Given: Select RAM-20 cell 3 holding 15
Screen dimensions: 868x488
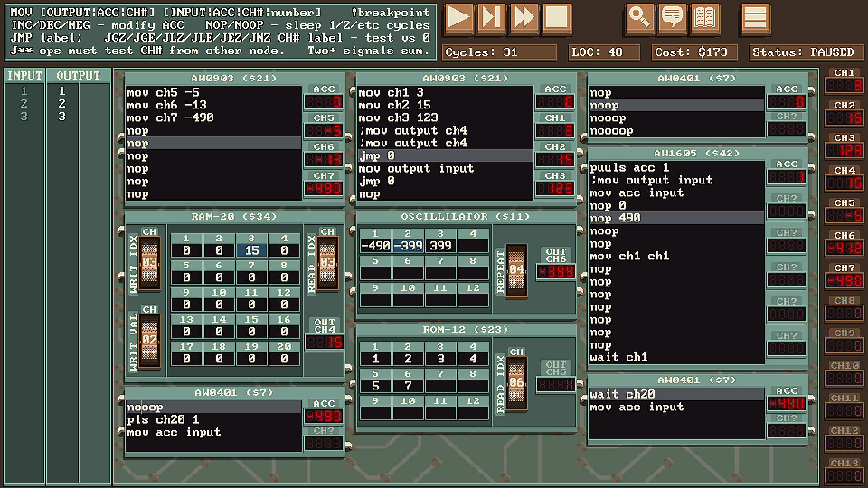Looking at the screenshot, I should [x=251, y=250].
